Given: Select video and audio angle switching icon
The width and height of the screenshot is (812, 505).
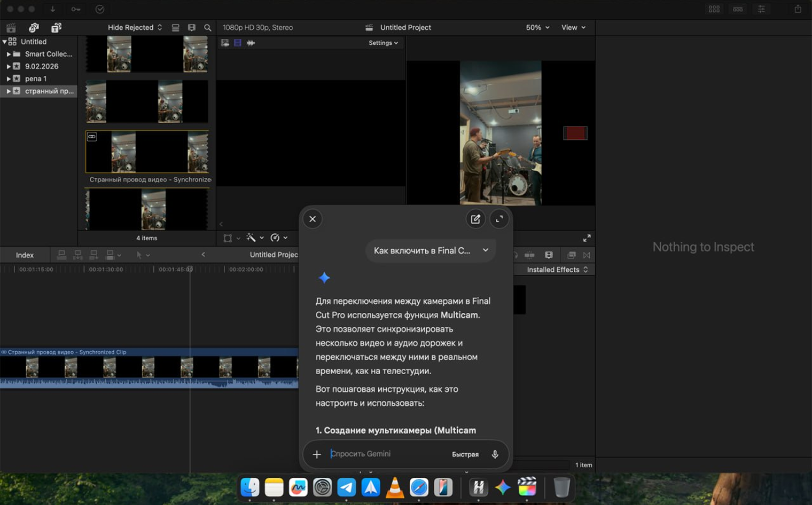Looking at the screenshot, I should click(x=225, y=43).
